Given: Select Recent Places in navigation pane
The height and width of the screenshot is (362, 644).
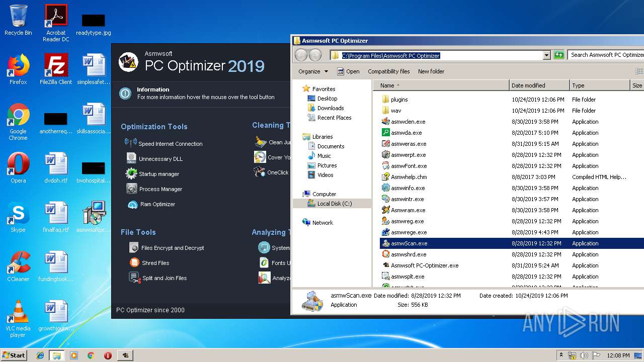Looking at the screenshot, I should (x=334, y=118).
